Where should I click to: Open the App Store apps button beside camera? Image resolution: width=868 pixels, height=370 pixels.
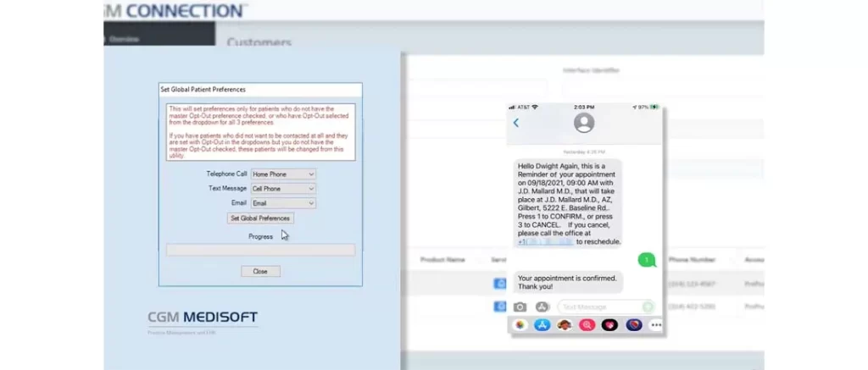[542, 307]
